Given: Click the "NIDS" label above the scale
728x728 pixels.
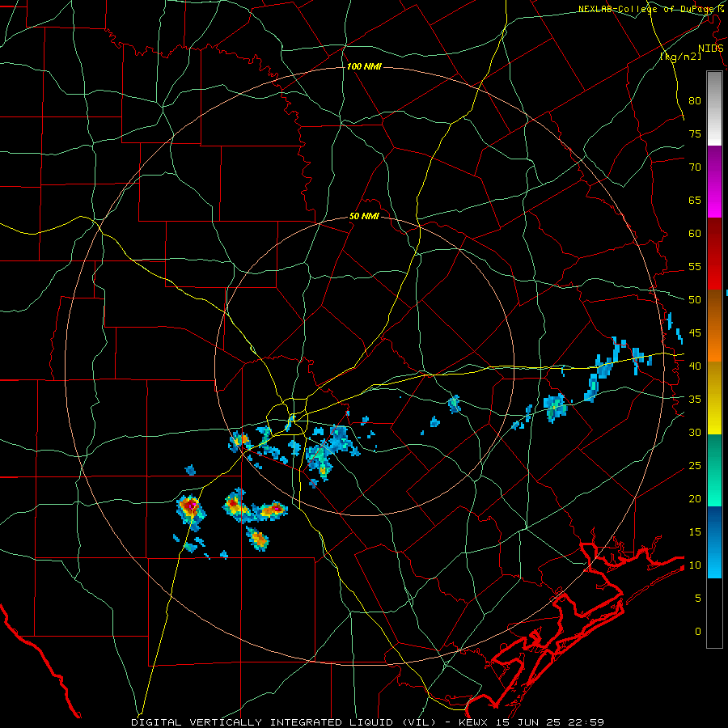Looking at the screenshot, I should pyautogui.click(x=710, y=49).
